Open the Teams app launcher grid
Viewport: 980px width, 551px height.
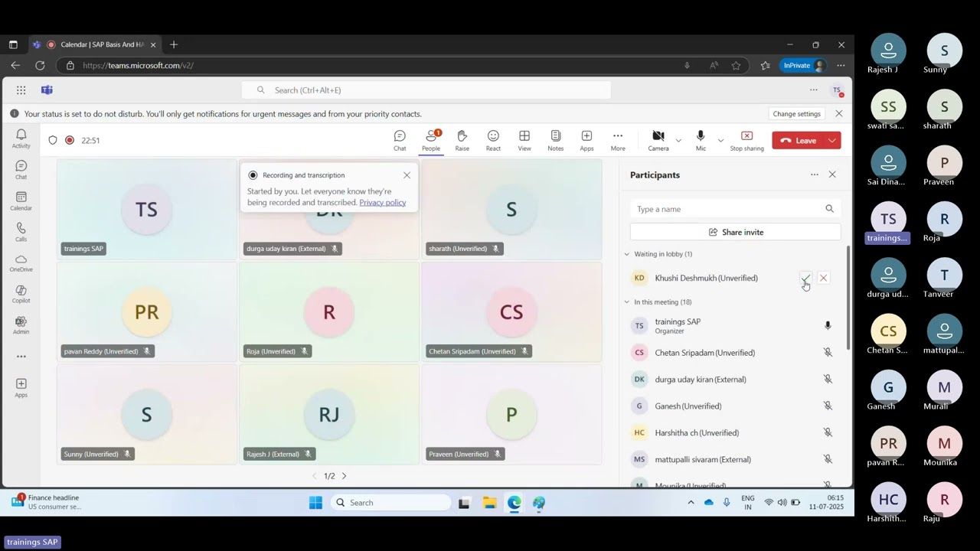point(21,90)
